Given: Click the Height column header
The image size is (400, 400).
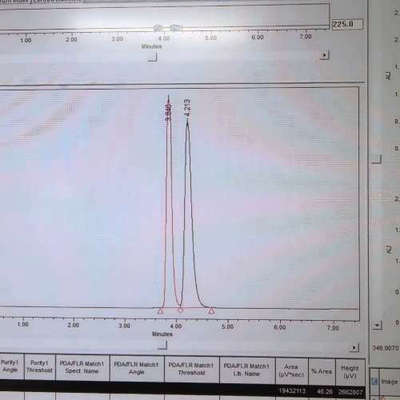Looking at the screenshot, I should (350, 372).
